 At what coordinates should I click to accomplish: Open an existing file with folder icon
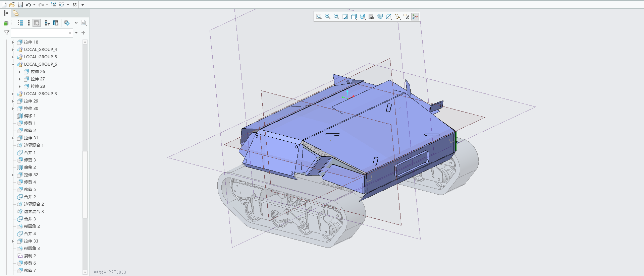(12, 5)
